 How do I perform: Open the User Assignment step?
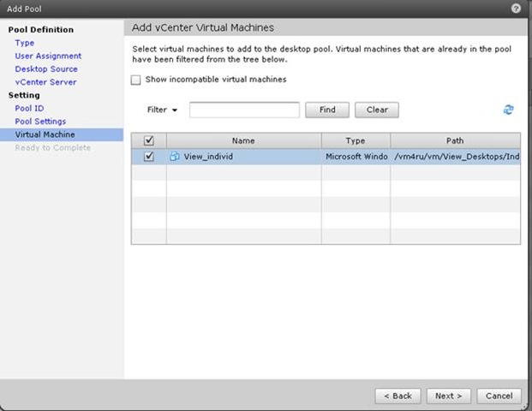(x=48, y=56)
